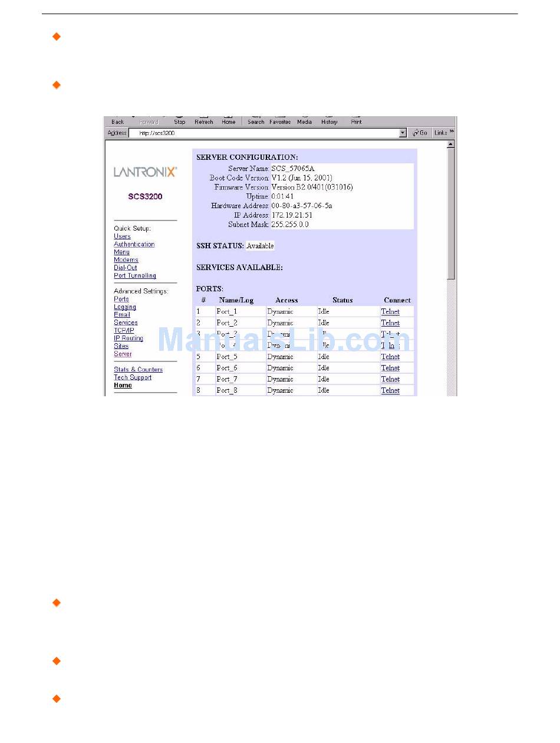Click the firmware version B2.0/401(031016) text
The width and height of the screenshot is (560, 743).
pos(312,187)
